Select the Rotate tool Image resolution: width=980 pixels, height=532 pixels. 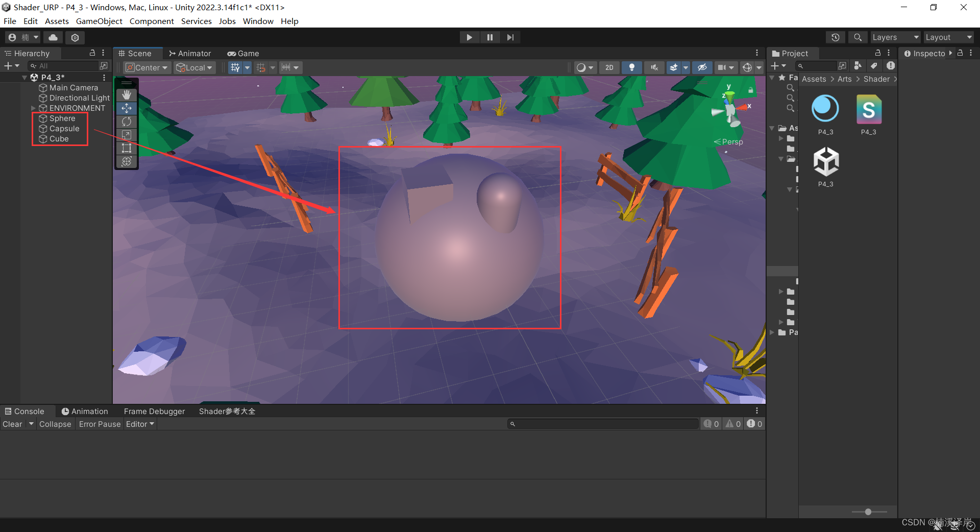[127, 122]
